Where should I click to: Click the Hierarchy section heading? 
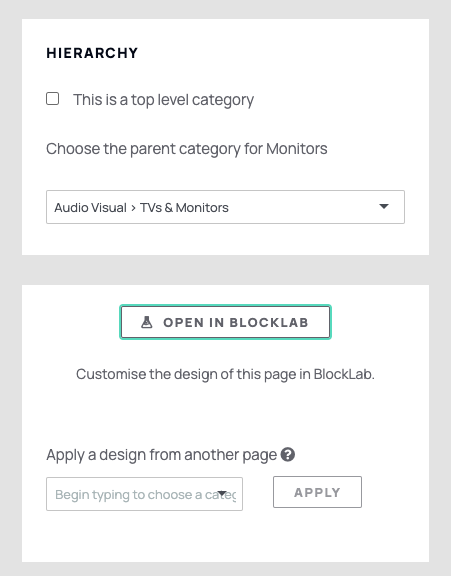coord(92,53)
